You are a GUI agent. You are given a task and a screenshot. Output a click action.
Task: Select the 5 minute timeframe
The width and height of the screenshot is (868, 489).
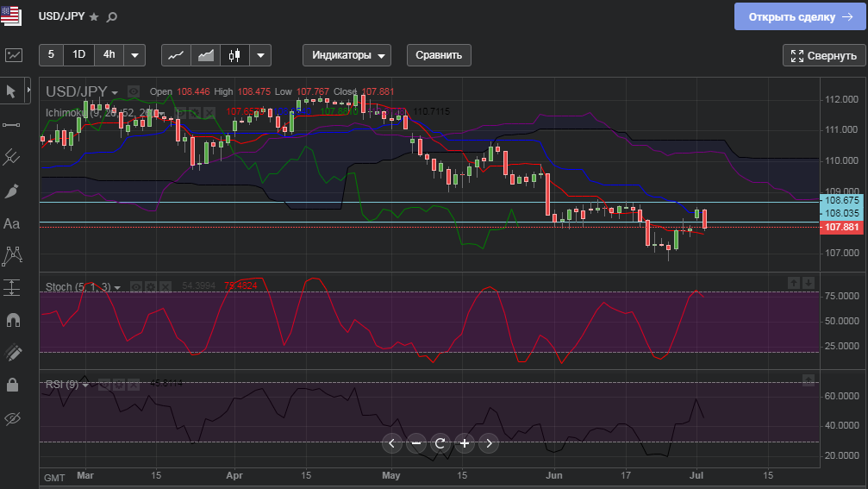click(51, 55)
